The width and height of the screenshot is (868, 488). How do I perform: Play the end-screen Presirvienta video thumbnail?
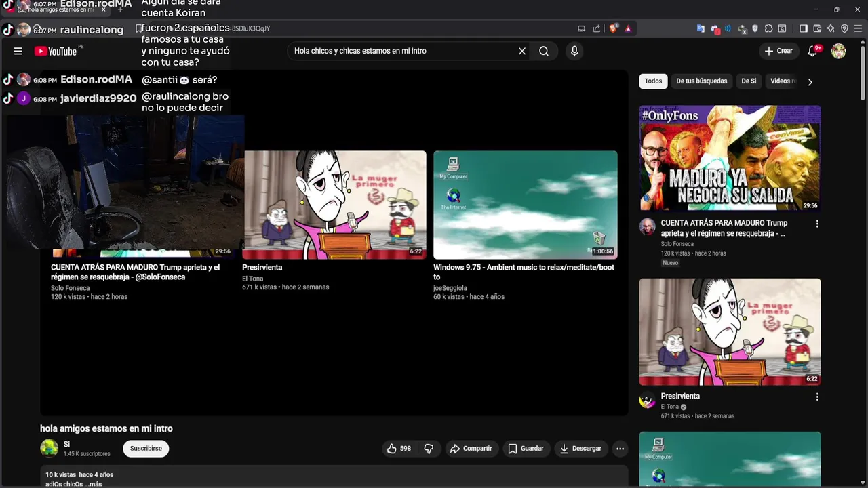(x=335, y=205)
